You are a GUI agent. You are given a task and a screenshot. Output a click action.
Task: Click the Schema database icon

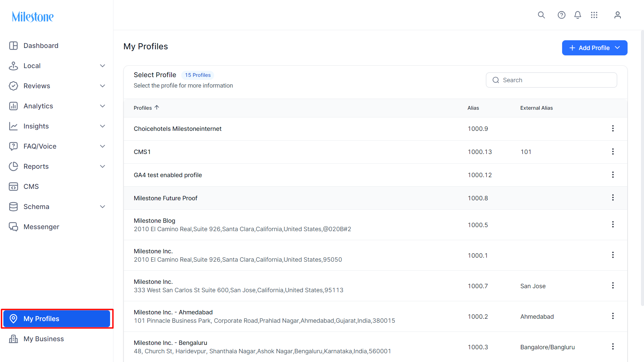point(13,207)
